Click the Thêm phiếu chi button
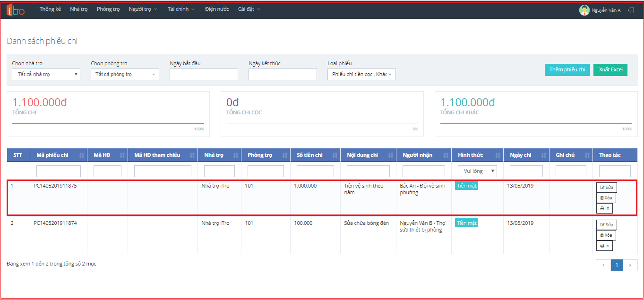The height and width of the screenshot is (300, 644). pos(567,70)
